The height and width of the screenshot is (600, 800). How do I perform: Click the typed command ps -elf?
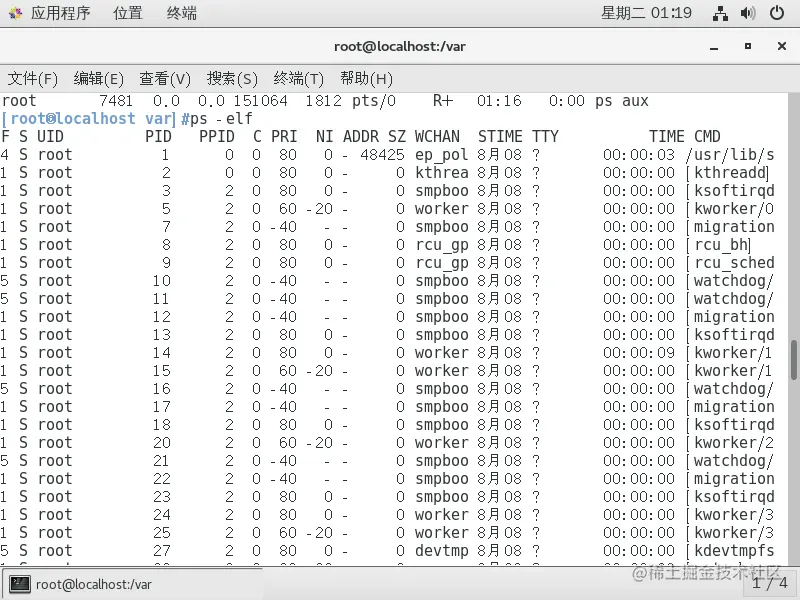click(x=221, y=119)
